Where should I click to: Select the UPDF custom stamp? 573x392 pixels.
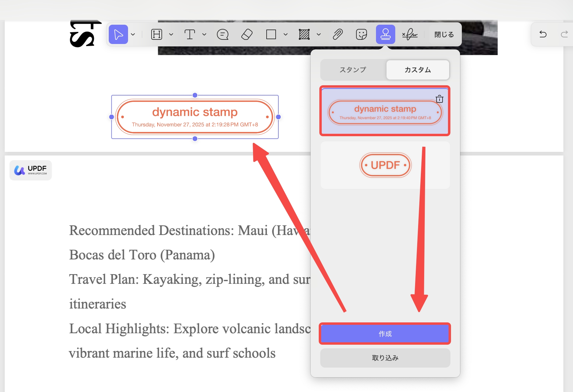coord(385,165)
